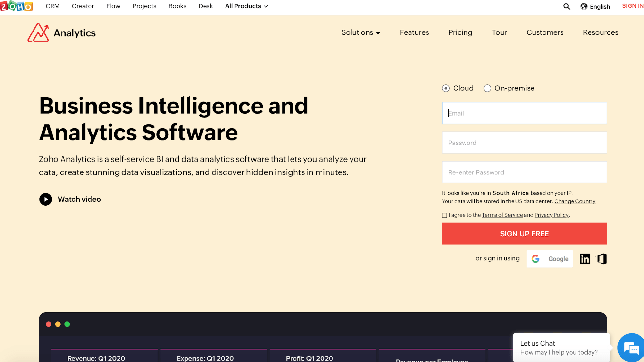The height and width of the screenshot is (362, 644).
Task: Check the Terms of Service agreement box
Action: (x=444, y=215)
